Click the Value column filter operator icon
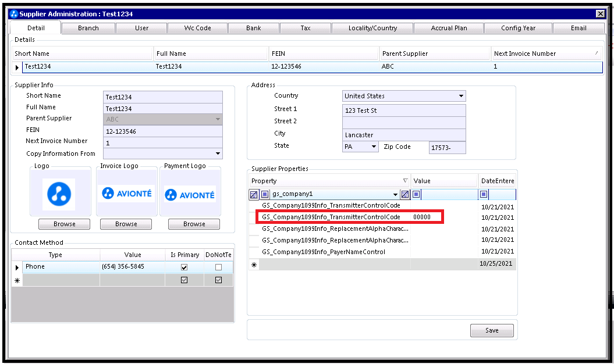 [x=416, y=194]
